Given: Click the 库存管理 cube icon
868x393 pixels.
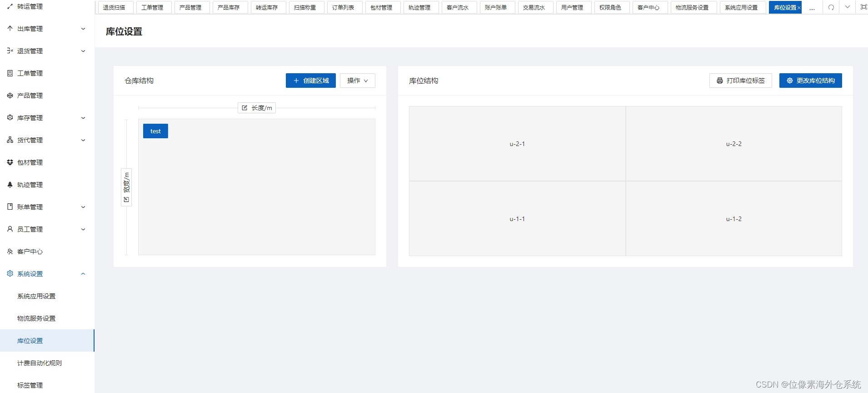Looking at the screenshot, I should (x=10, y=117).
